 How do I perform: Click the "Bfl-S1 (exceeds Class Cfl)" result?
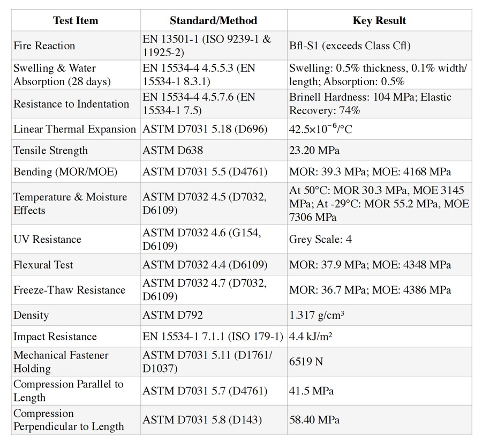point(350,46)
